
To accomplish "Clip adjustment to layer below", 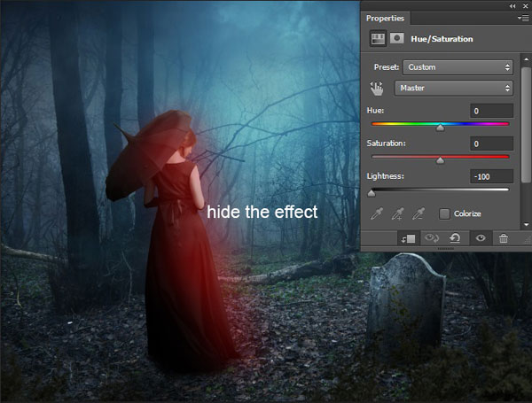I will (408, 238).
